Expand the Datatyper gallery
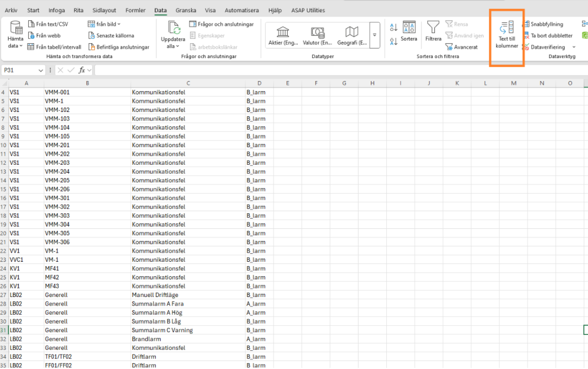 click(375, 35)
